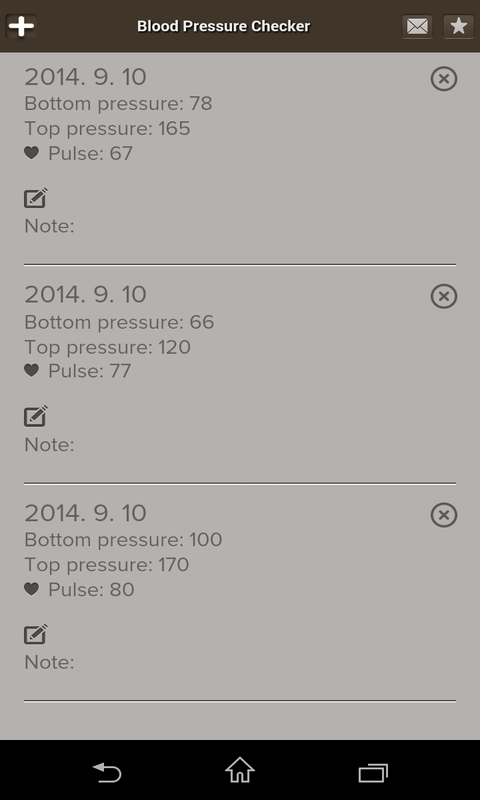Tap the heart icon beside Pulse: 80
The image size is (480, 800).
click(x=32, y=589)
